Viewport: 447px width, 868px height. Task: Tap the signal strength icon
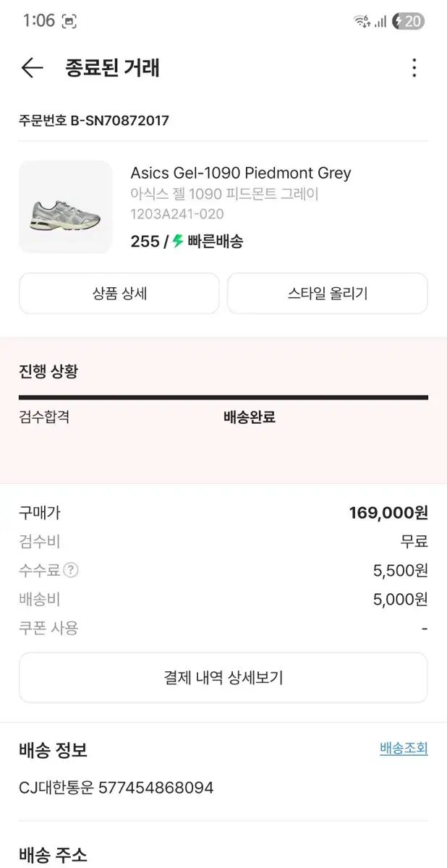(x=379, y=22)
